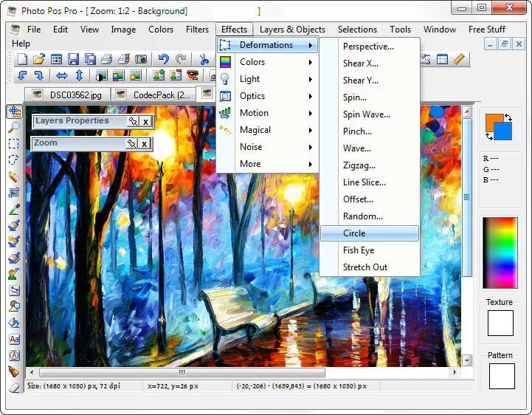Expand the Optics effects submenu
The image size is (532, 415).
pyautogui.click(x=267, y=96)
